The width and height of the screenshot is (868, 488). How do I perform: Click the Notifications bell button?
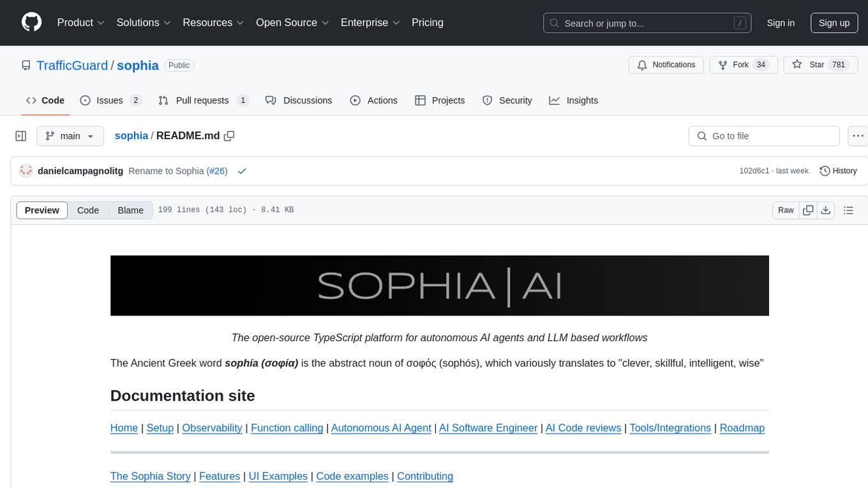pyautogui.click(x=666, y=65)
